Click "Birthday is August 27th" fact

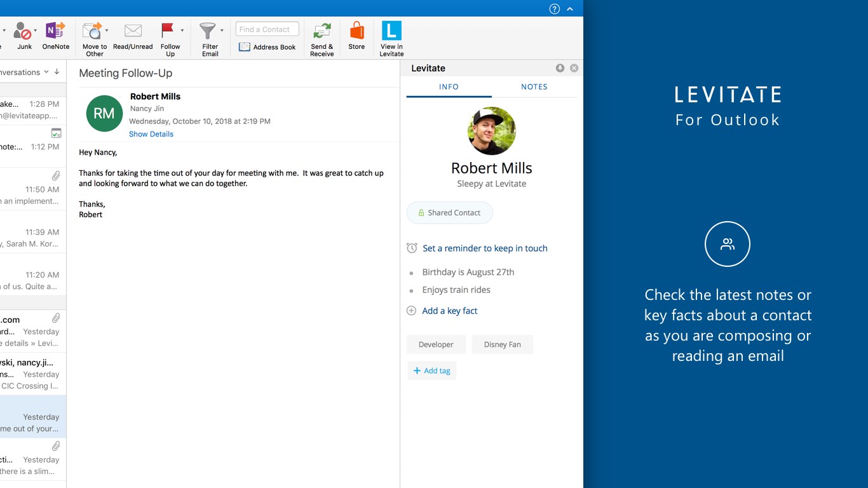click(468, 272)
